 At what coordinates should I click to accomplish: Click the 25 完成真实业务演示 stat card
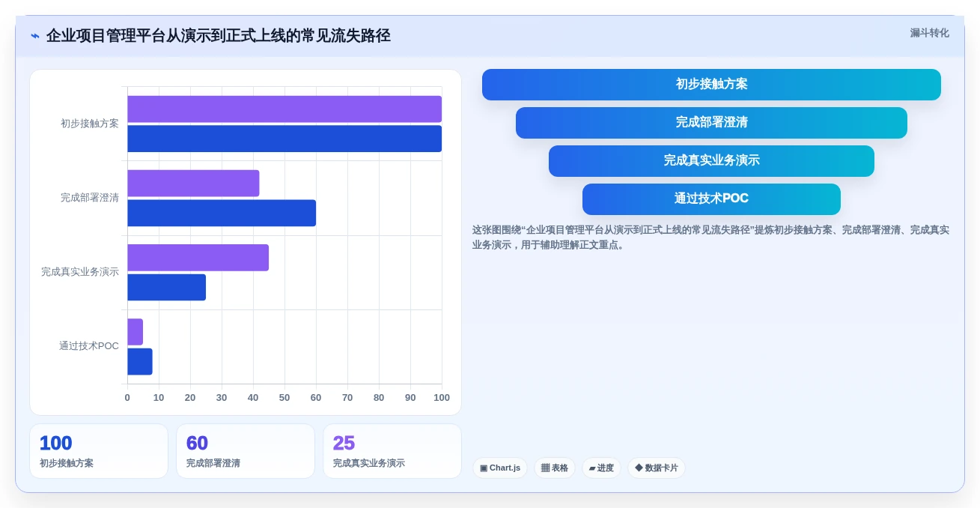tap(392, 451)
